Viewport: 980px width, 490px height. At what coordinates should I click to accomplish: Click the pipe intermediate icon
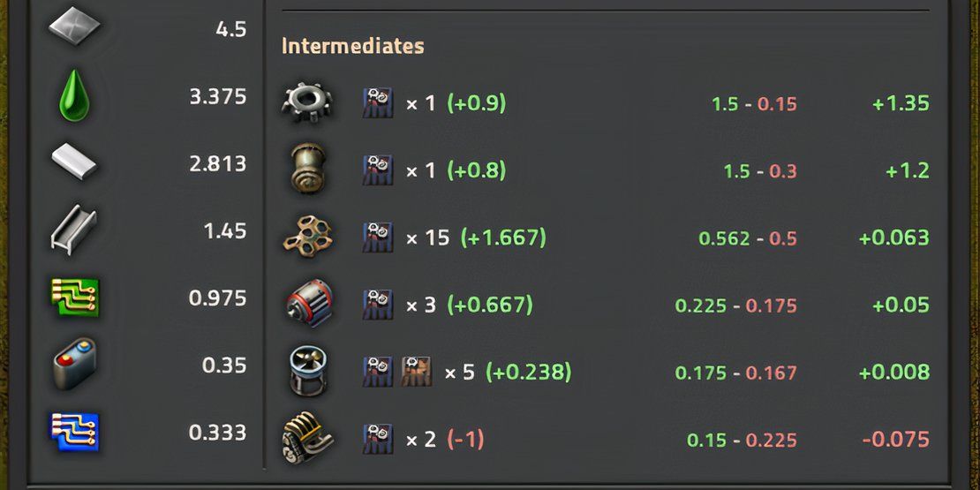(x=307, y=170)
